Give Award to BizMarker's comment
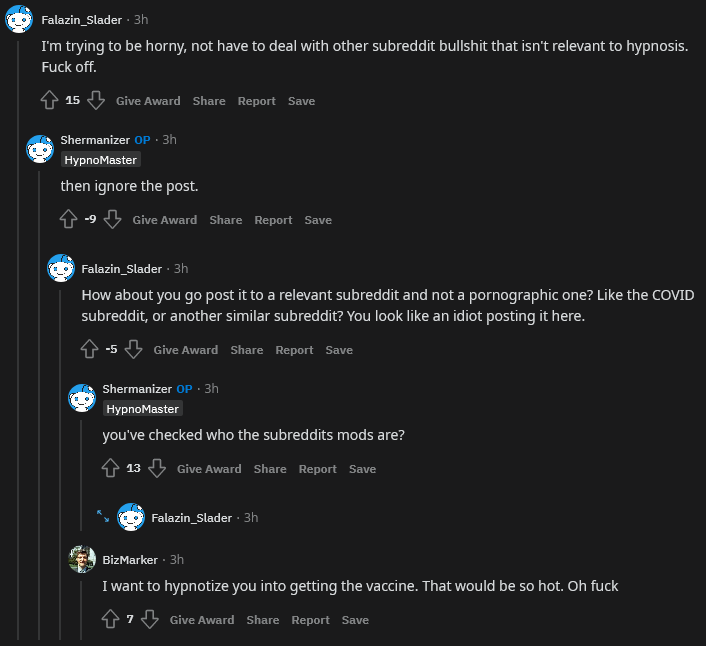Viewport: 706px width, 646px height. click(202, 620)
